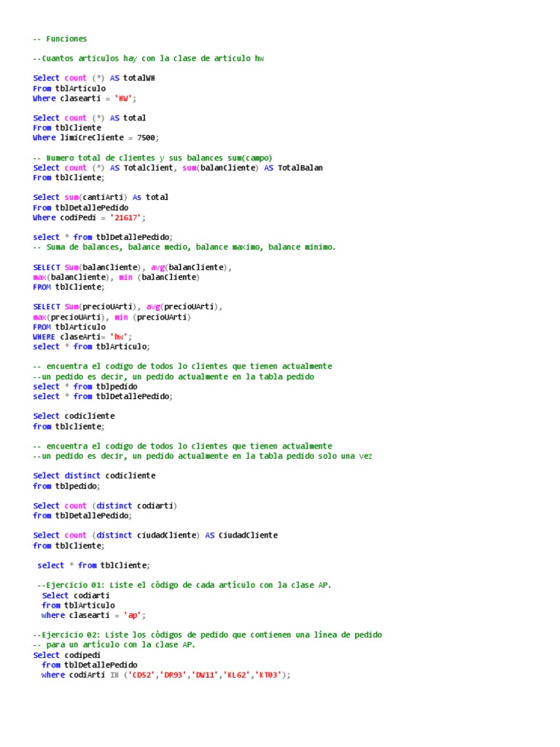The image size is (560, 747).
Task: Click line 'Select count (*) AS total'
Action: (90, 117)
